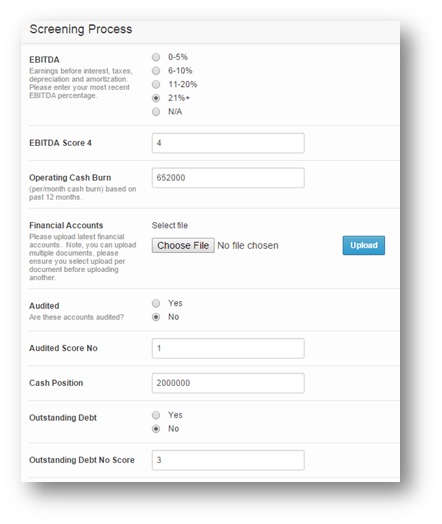Select the 11-20% EBITDA range

[x=156, y=85]
